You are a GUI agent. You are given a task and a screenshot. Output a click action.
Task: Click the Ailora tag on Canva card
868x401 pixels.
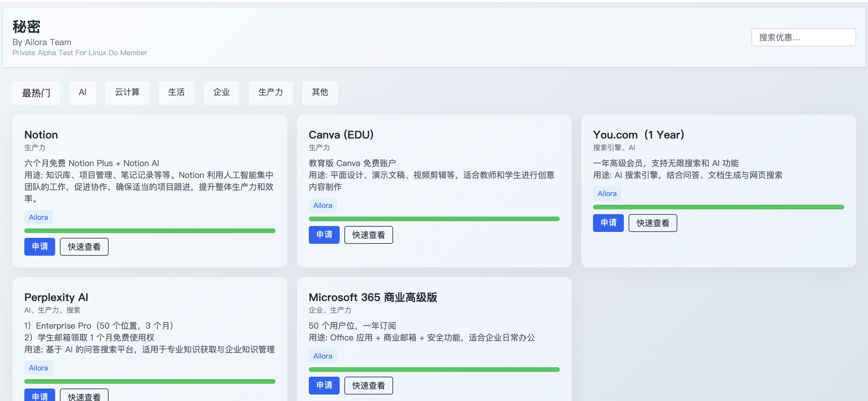tap(323, 206)
